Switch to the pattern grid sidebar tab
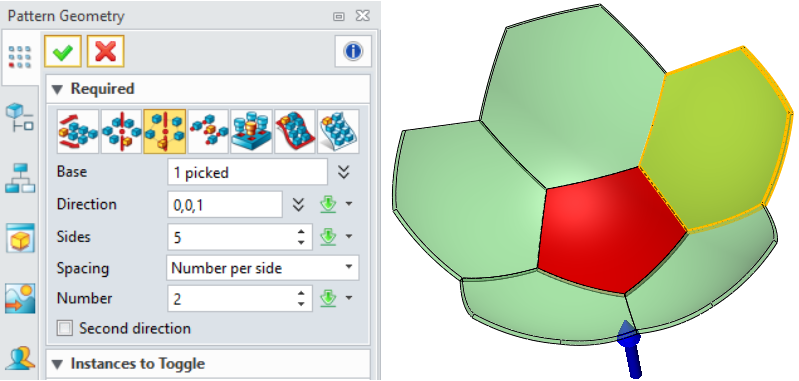Viewport: 799px width, 381px height. point(20,57)
